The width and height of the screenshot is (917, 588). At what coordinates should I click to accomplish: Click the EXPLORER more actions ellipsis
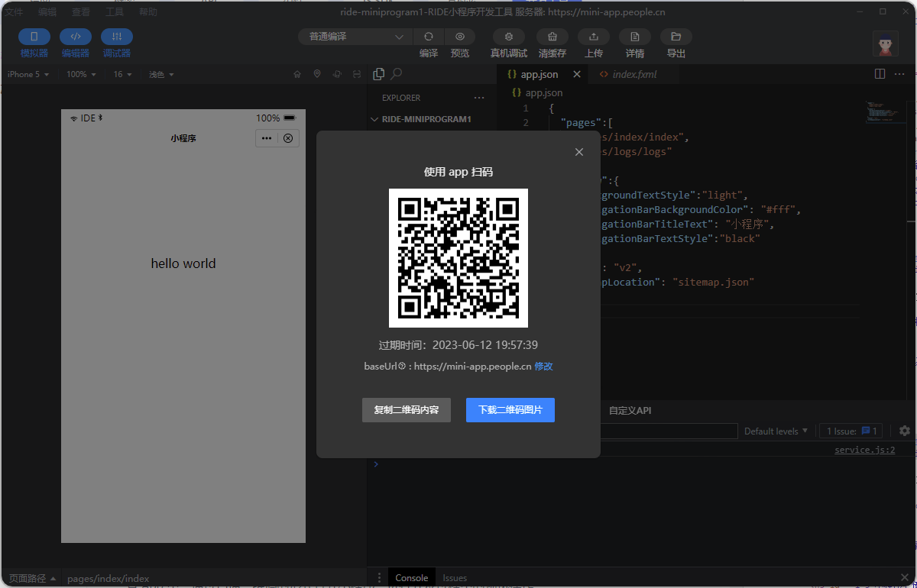pyautogui.click(x=479, y=98)
